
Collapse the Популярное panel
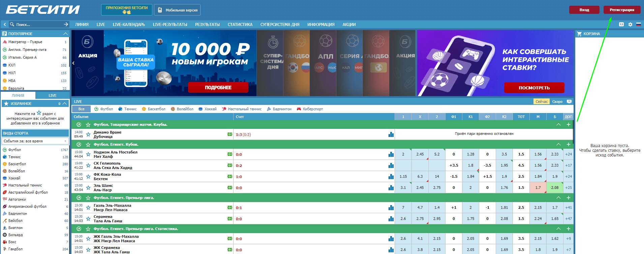[65, 34]
